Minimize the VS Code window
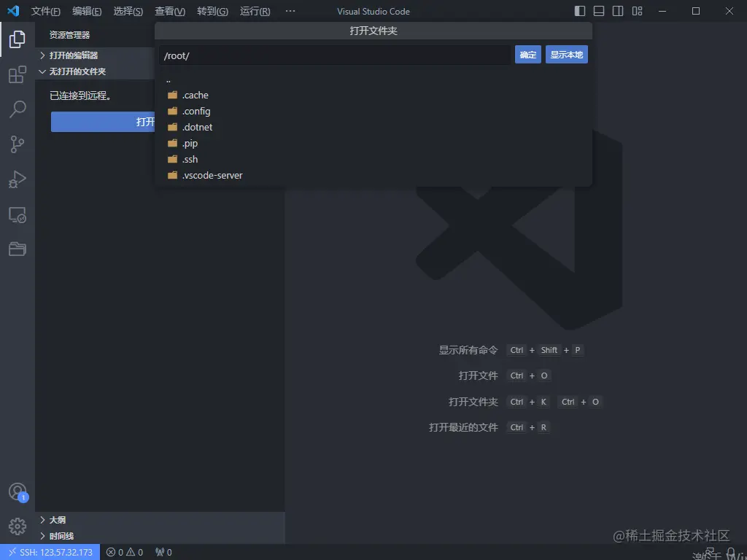The image size is (747, 560). pos(662,11)
